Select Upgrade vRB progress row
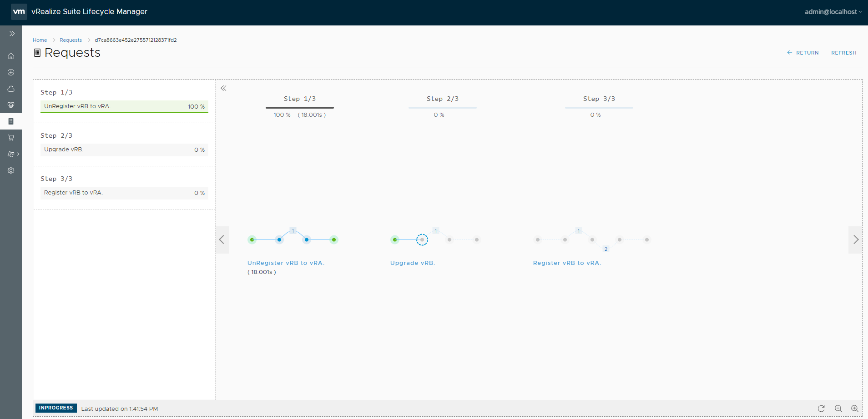This screenshot has width=868, height=419. (124, 150)
